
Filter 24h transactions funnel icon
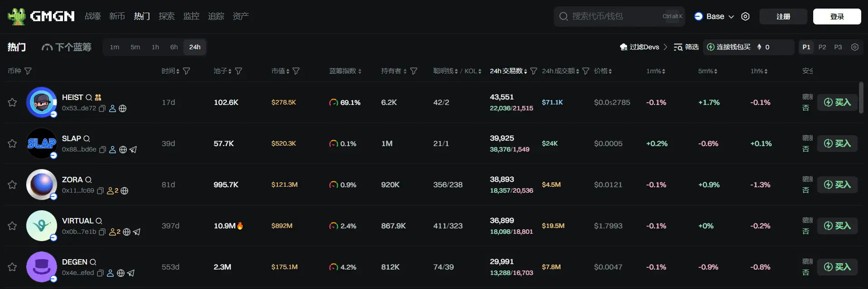click(x=534, y=71)
